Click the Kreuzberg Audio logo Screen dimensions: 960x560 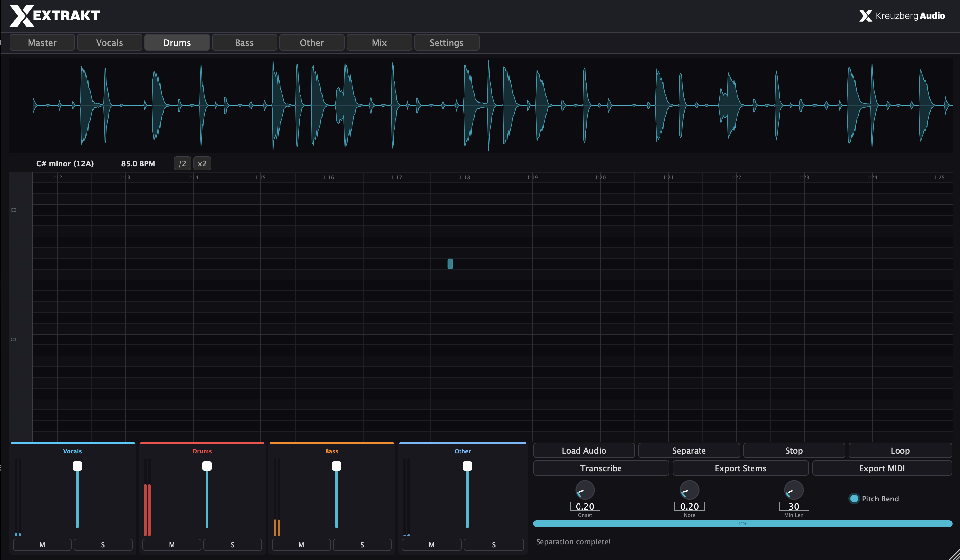[x=902, y=16]
